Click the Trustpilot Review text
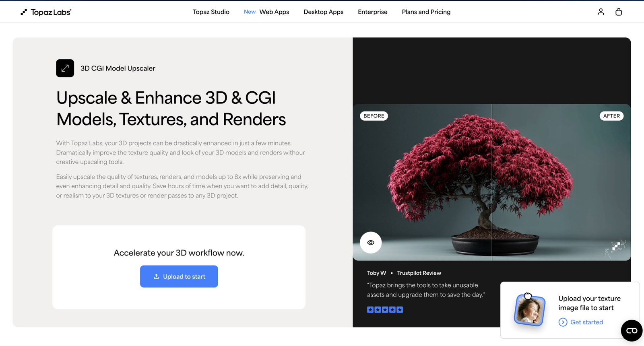 point(419,273)
